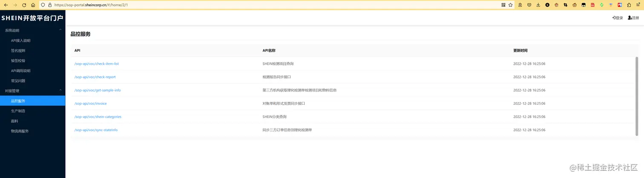The image size is (644, 178).
Task: Click the update time in sync-stateInfo row
Action: point(529,130)
